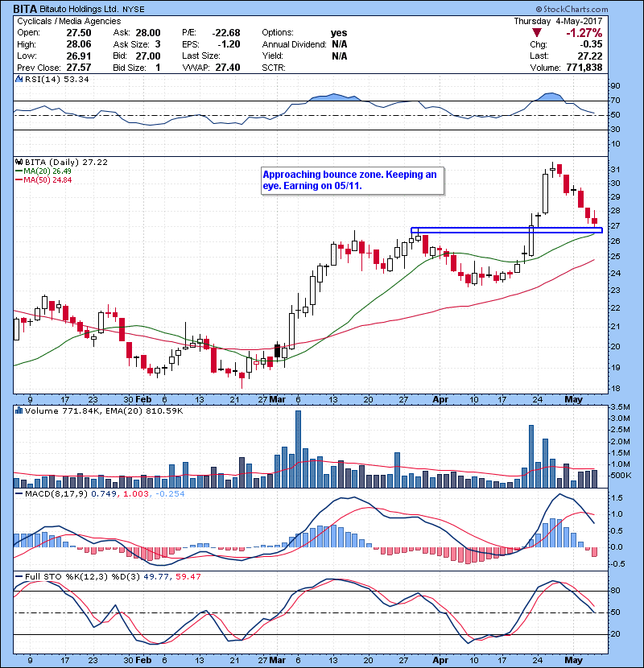Click the MA(50) 24.84 legend text
The width and height of the screenshot is (644, 668).
point(47,179)
